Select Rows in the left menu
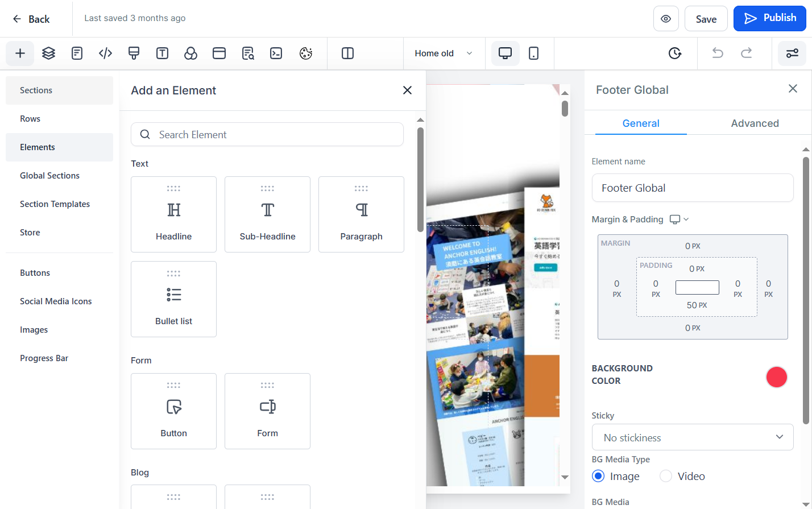This screenshot has height=509, width=812. [59, 119]
